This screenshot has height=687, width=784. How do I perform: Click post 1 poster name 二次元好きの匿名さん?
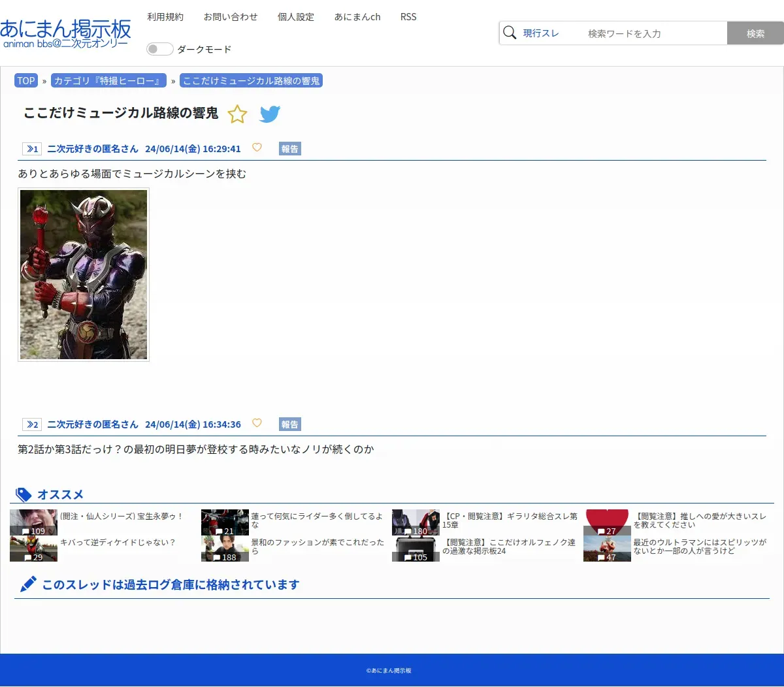click(x=93, y=149)
